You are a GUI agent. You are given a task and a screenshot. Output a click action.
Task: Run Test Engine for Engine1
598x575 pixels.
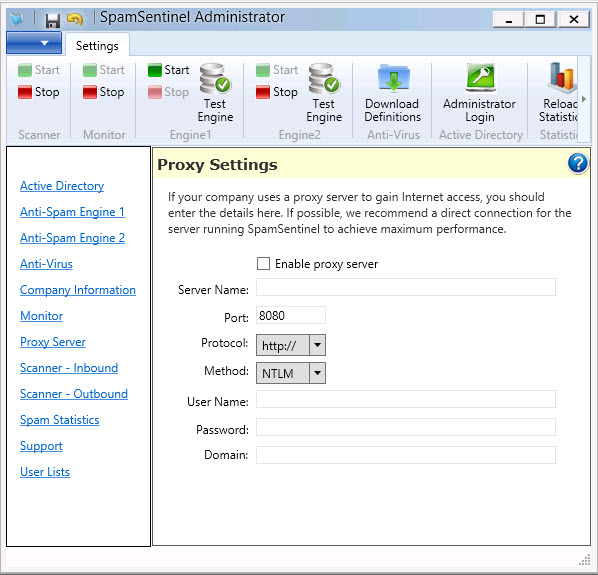pos(215,93)
